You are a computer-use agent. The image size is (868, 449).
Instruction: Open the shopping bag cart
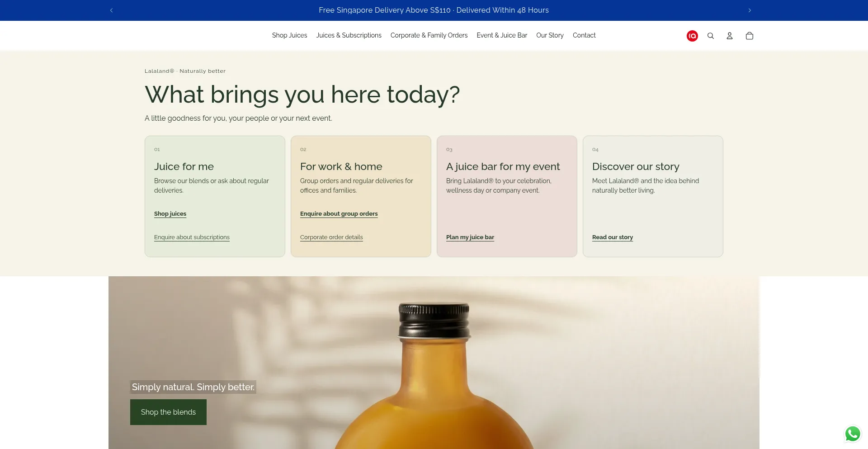point(750,36)
